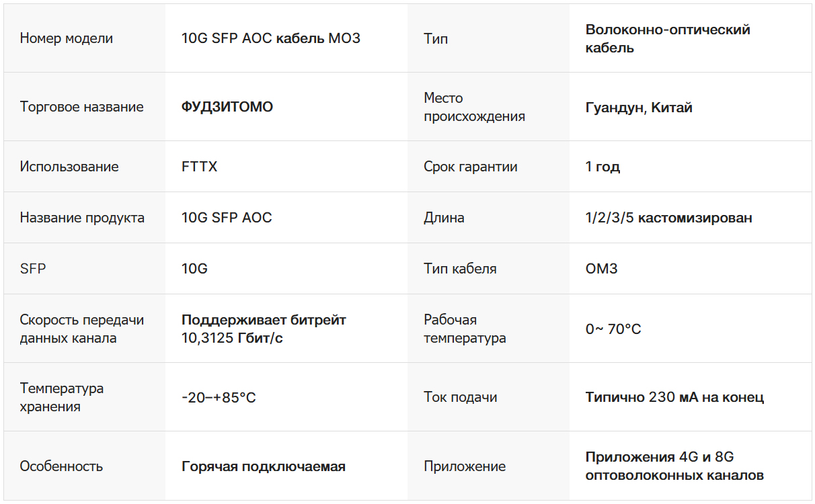Click the 'Особенность' label cell
The width and height of the screenshot is (815, 504).
[61, 466]
